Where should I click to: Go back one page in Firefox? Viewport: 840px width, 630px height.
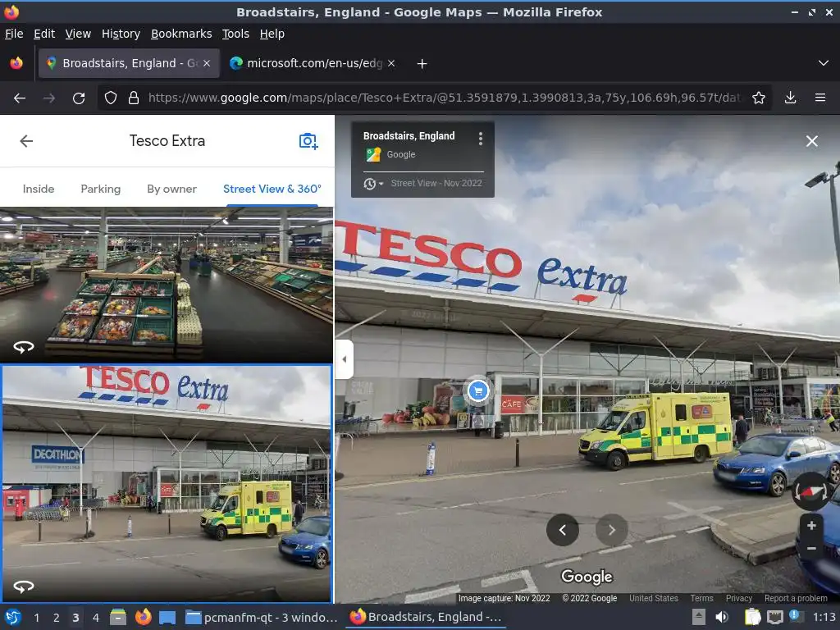click(20, 98)
